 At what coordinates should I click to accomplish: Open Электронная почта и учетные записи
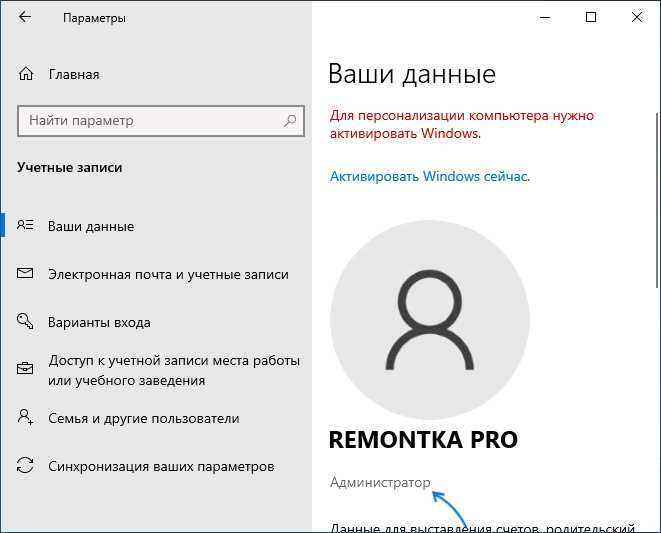click(x=156, y=274)
